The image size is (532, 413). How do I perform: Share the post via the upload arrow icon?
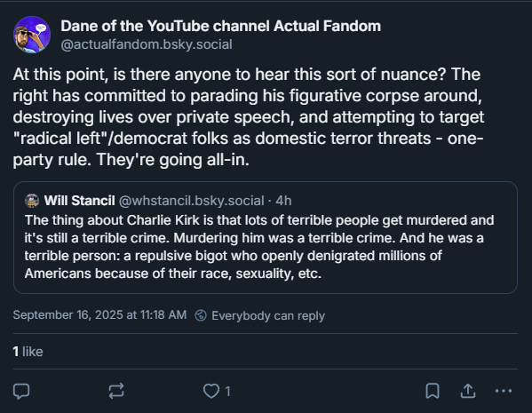tap(468, 391)
